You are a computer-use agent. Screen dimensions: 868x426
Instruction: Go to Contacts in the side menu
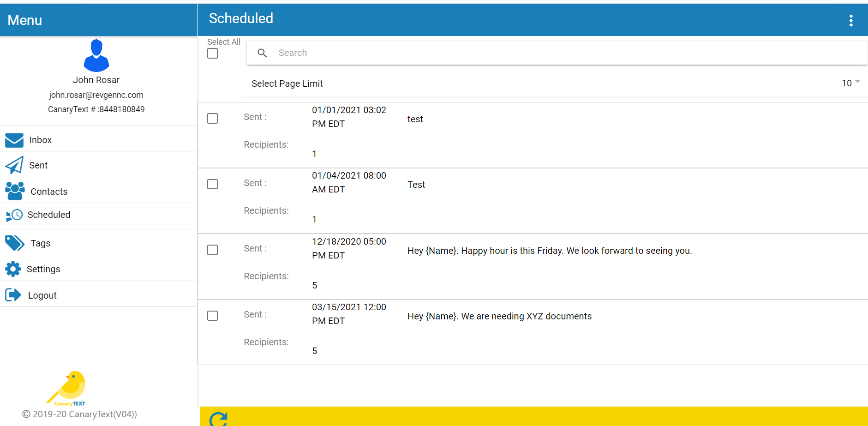click(x=49, y=192)
